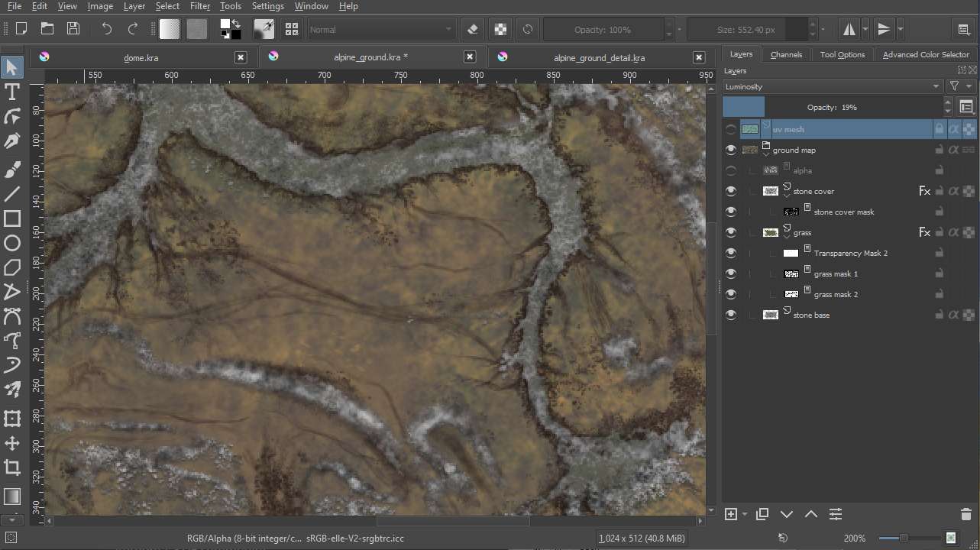The width and height of the screenshot is (980, 550).
Task: Hide the grass layer
Action: (731, 232)
